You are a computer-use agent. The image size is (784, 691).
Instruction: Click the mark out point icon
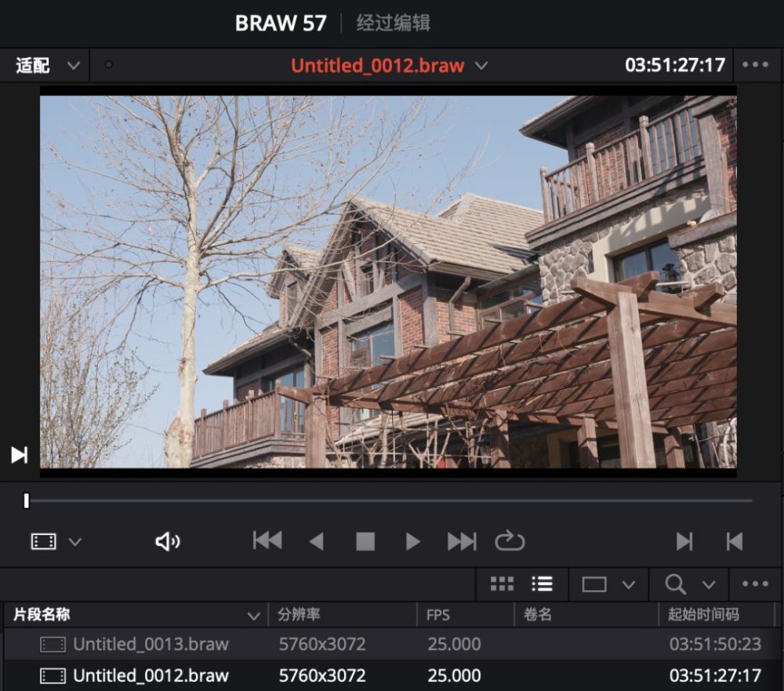pyautogui.click(x=734, y=541)
